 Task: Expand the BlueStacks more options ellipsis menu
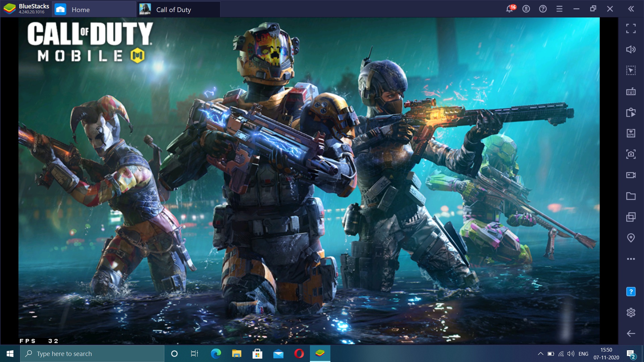pyautogui.click(x=631, y=258)
